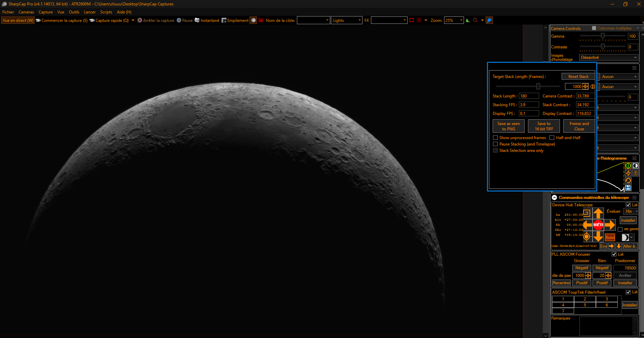The image size is (644, 338).
Task: Click the red ARRÊTE stop button
Action: (598, 225)
